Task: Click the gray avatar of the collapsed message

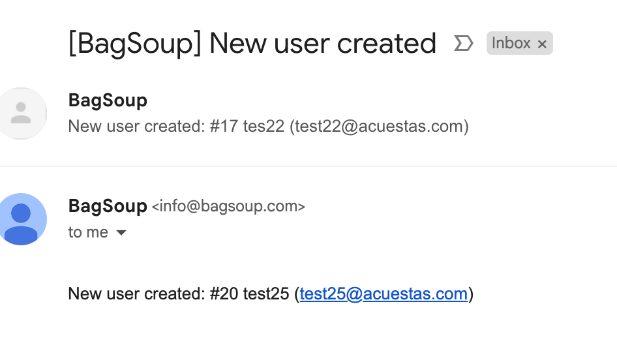Action: pyautogui.click(x=22, y=113)
